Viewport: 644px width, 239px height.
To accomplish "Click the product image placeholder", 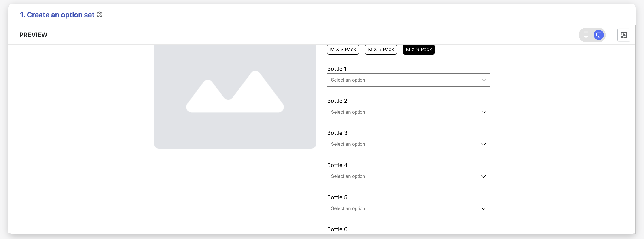I will (x=235, y=96).
